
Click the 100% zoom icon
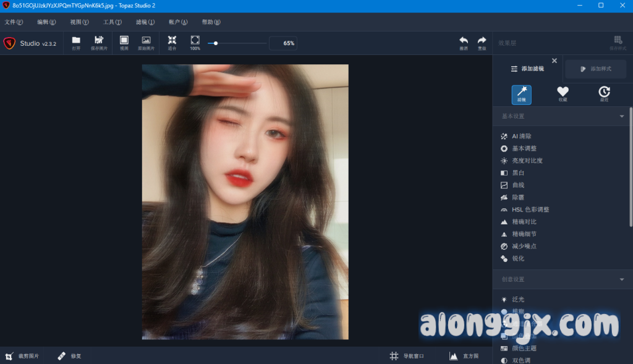point(195,42)
